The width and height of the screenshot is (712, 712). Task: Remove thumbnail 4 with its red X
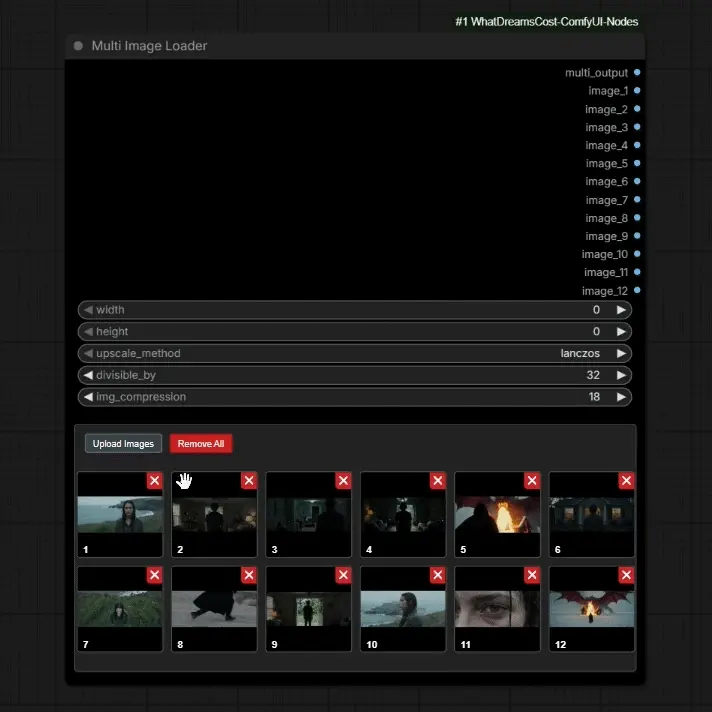(x=438, y=480)
